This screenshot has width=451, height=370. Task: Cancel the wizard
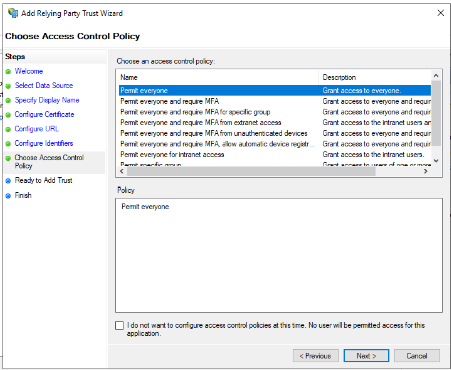[x=417, y=356]
